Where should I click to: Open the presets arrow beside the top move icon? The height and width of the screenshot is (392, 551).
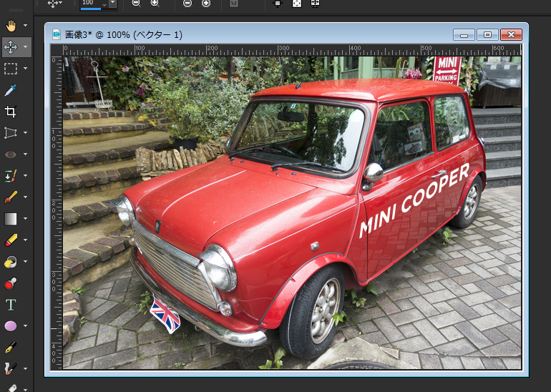point(61,3)
